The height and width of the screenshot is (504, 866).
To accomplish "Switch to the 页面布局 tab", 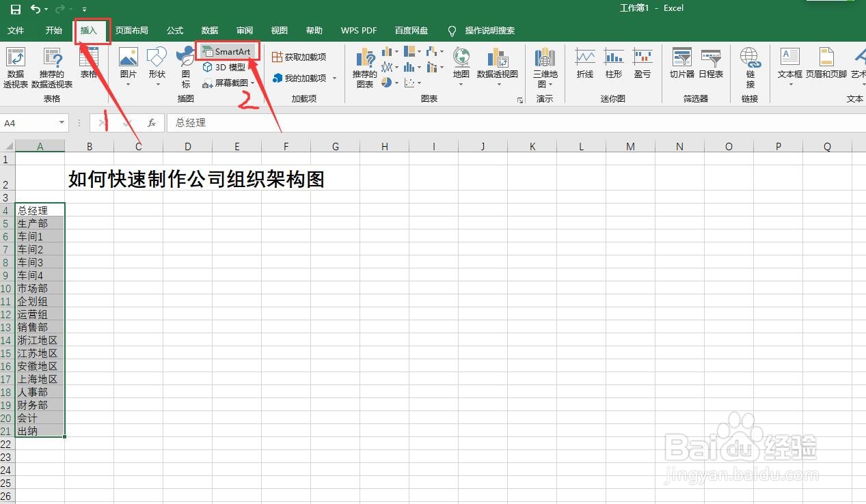I will 131,31.
